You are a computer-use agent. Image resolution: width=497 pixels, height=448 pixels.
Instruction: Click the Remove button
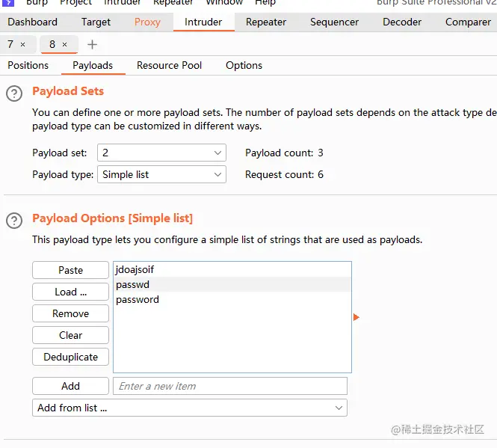click(70, 313)
